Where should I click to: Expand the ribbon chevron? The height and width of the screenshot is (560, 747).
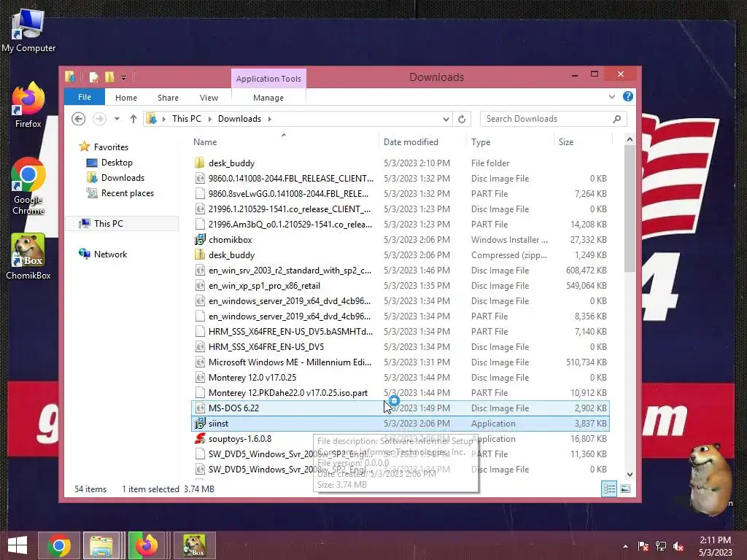point(612,97)
